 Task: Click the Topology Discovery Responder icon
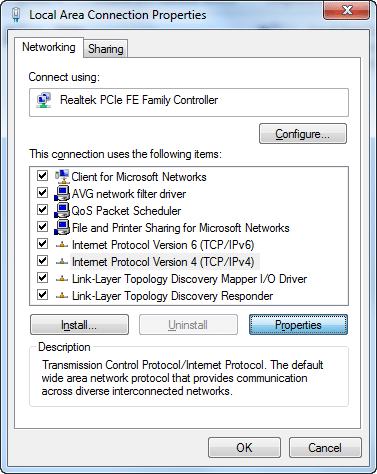[62, 296]
